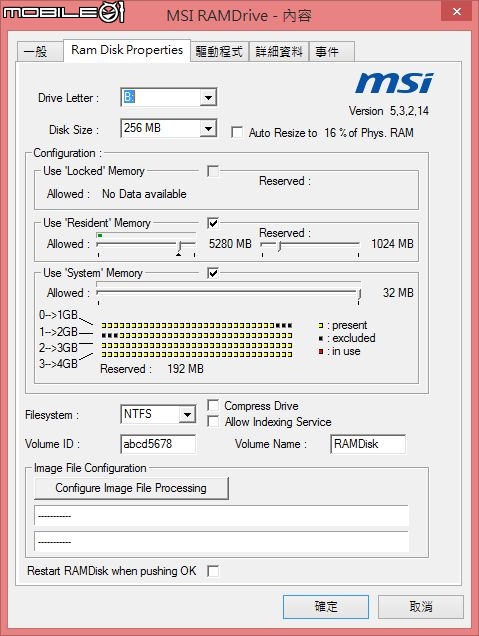Click the yellow 'present' legend icon
This screenshot has width=479, height=636.
pos(321,326)
